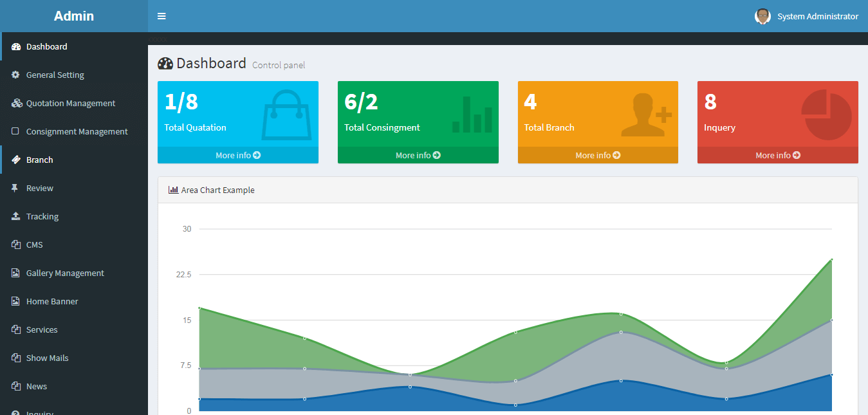This screenshot has height=415, width=868.
Task: Click More info on Total Quatation card
Action: pyautogui.click(x=237, y=155)
